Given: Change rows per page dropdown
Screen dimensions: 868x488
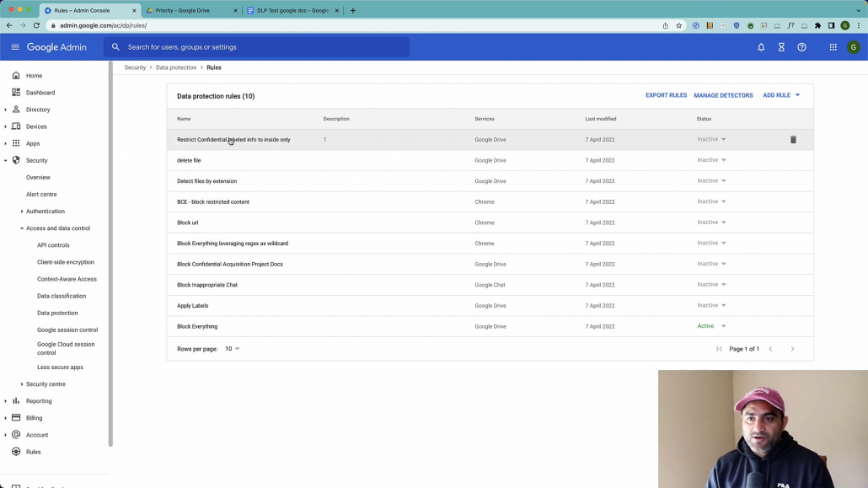Looking at the screenshot, I should 233,349.
